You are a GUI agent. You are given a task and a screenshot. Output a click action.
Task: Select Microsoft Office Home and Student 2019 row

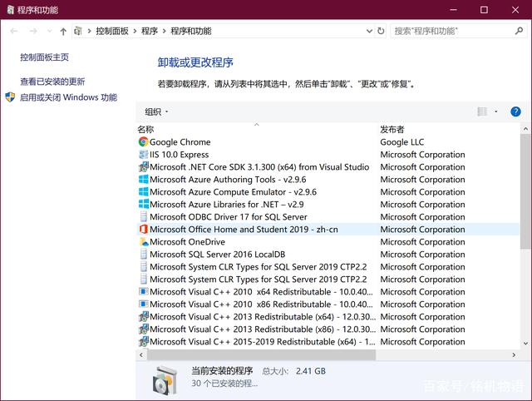(x=328, y=229)
